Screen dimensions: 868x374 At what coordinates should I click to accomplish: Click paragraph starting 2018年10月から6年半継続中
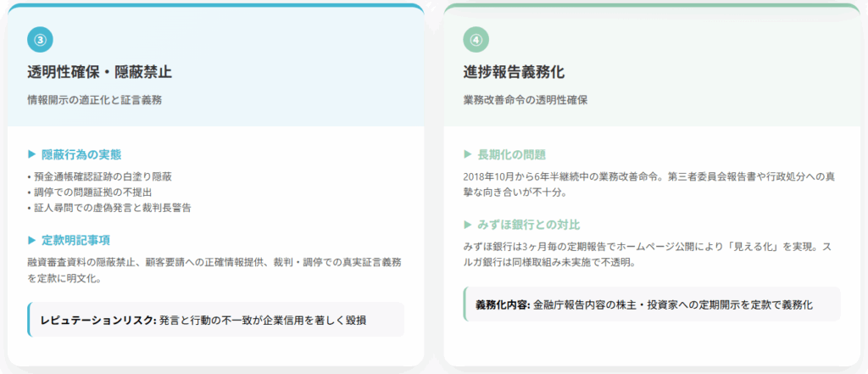649,185
